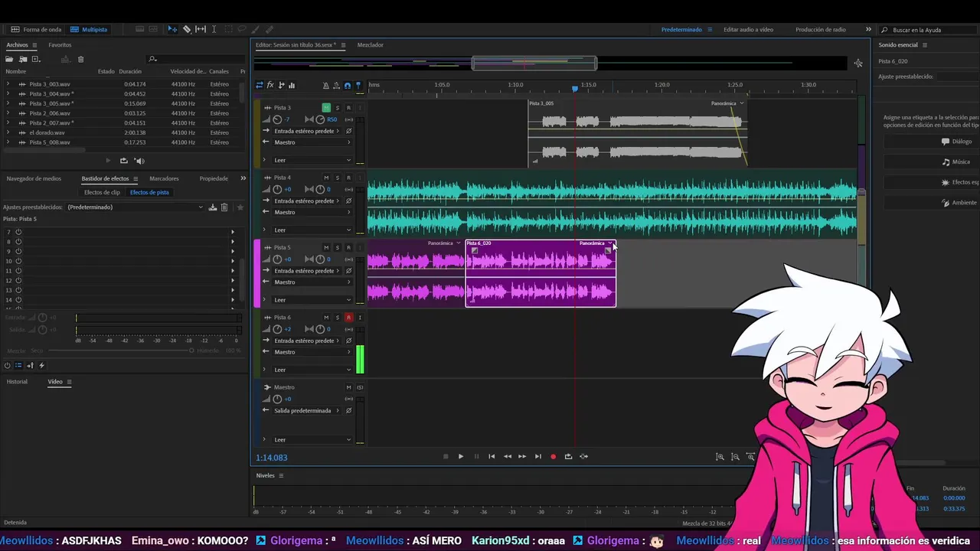Select Efectos de clip button

tap(102, 192)
